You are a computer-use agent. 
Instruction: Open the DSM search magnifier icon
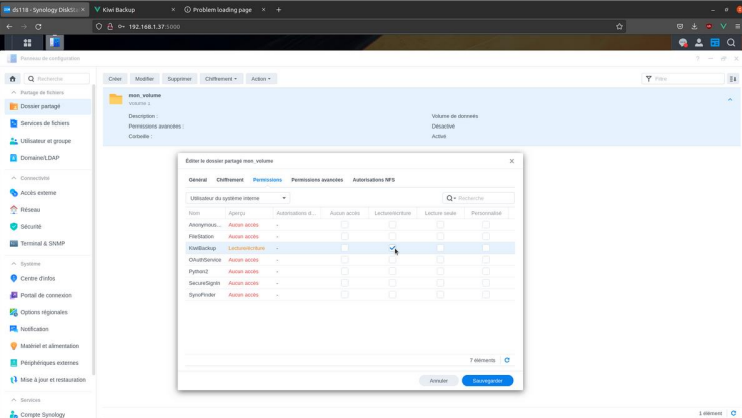[x=731, y=43]
